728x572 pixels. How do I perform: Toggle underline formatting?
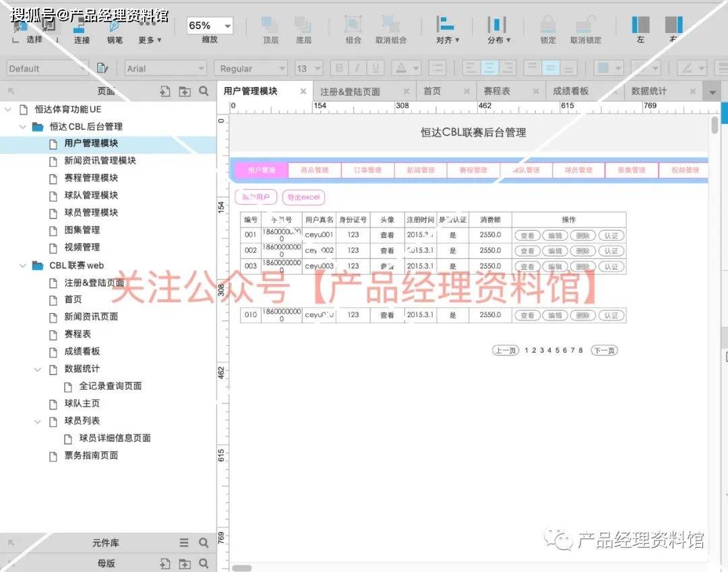click(375, 67)
